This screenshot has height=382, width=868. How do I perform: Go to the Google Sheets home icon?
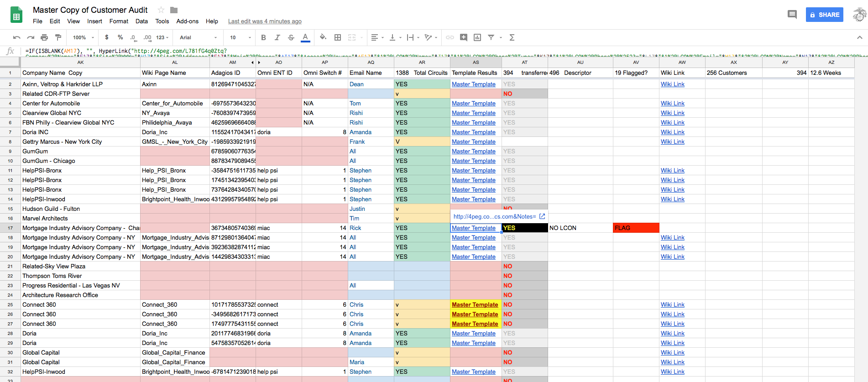(16, 15)
